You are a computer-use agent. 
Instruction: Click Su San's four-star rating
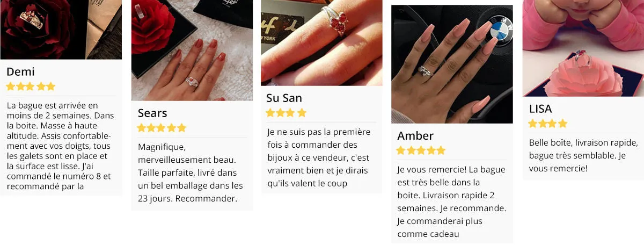pyautogui.click(x=286, y=113)
